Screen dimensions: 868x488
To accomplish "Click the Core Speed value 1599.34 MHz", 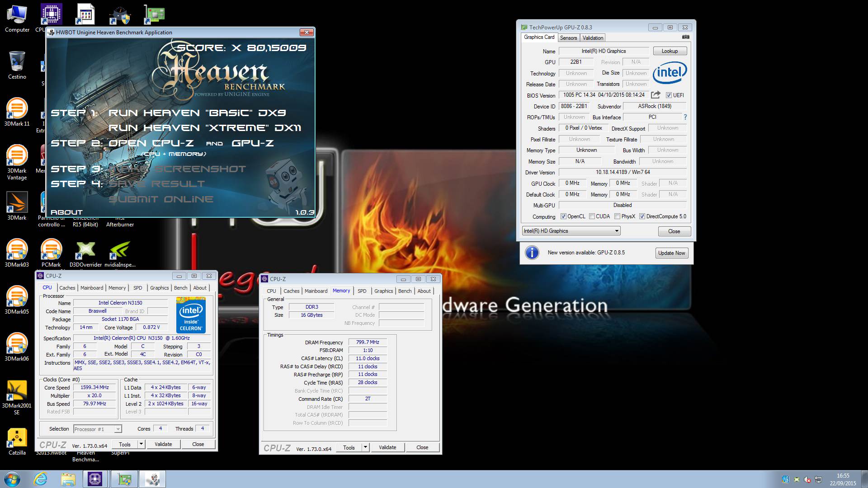I will [94, 387].
